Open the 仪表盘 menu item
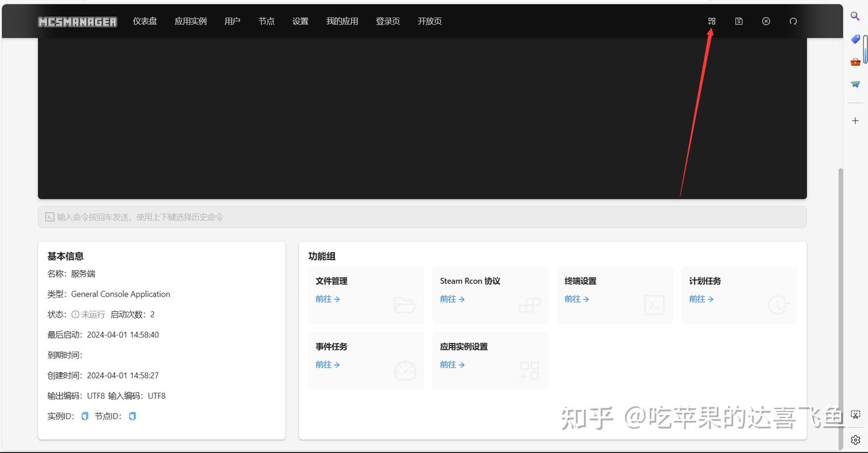This screenshot has height=453, width=868. (145, 21)
